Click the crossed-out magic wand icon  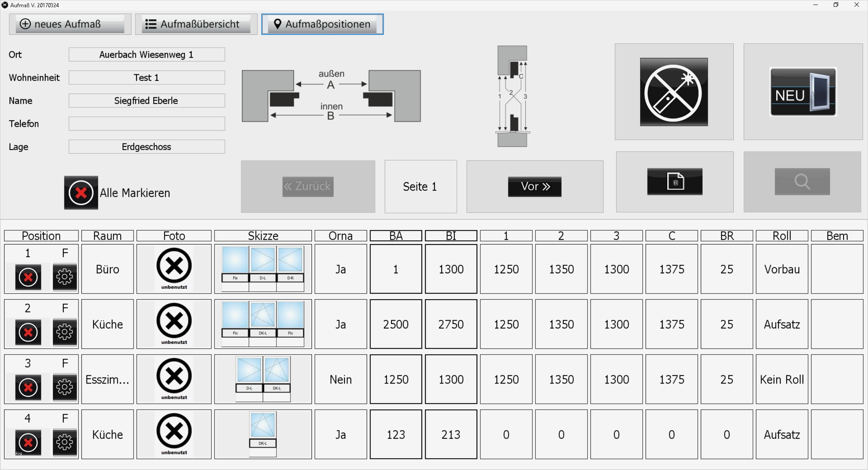tap(673, 92)
